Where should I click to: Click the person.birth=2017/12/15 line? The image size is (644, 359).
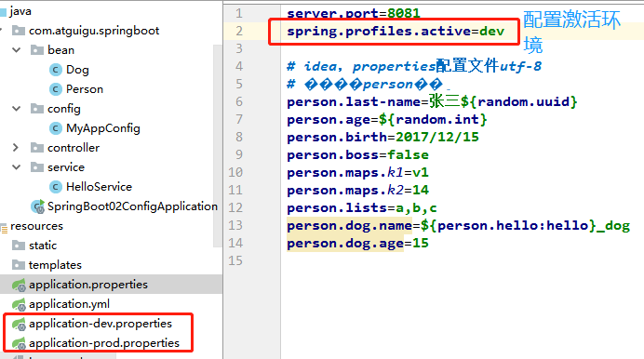pyautogui.click(x=382, y=137)
